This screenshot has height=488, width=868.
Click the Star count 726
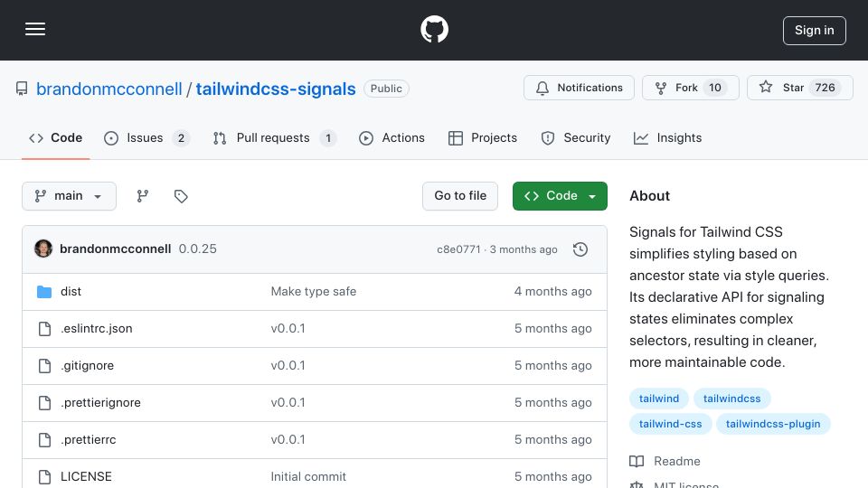click(x=825, y=88)
